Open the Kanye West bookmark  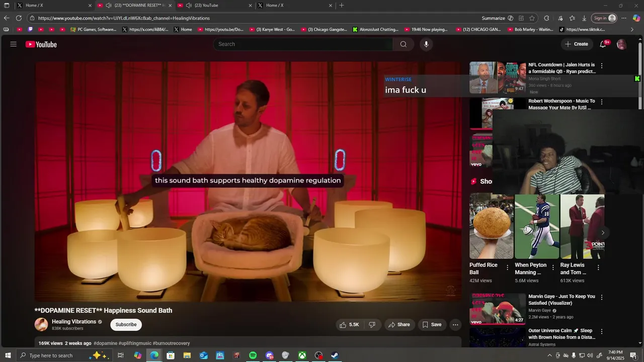(x=272, y=30)
